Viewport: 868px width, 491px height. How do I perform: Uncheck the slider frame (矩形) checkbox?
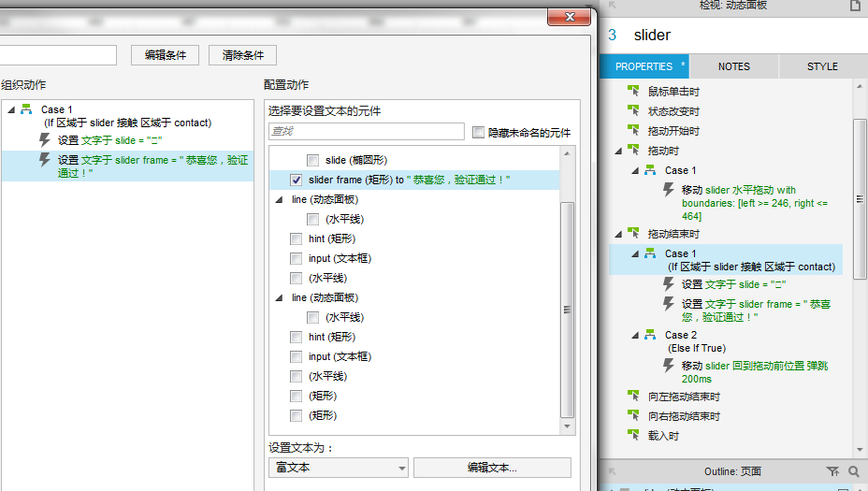tap(297, 180)
